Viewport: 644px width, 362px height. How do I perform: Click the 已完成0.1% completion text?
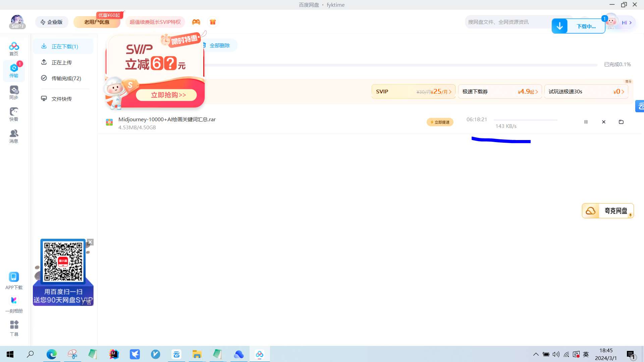(617, 64)
